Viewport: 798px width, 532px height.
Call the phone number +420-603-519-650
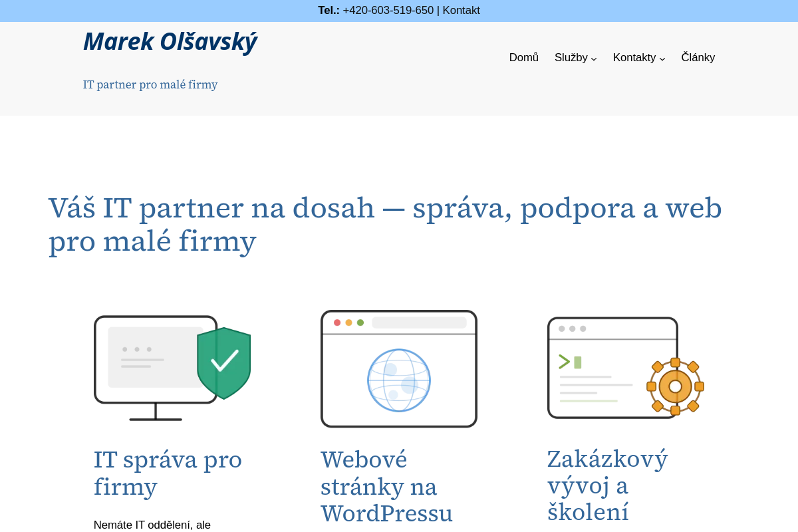(x=388, y=10)
